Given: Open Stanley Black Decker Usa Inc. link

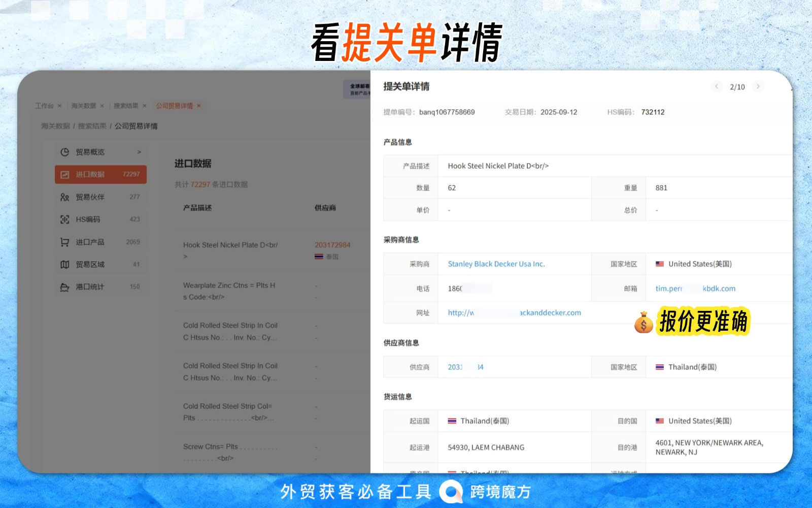Looking at the screenshot, I should pyautogui.click(x=496, y=264).
